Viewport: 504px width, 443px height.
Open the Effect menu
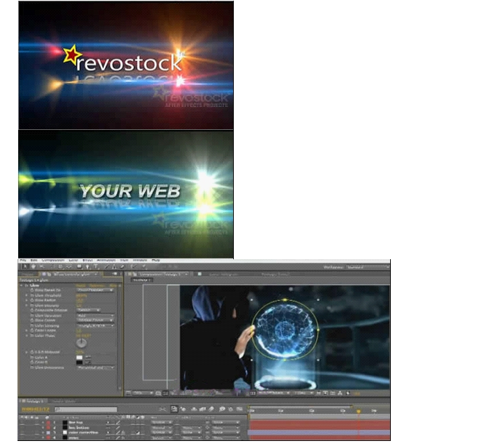[88, 261]
